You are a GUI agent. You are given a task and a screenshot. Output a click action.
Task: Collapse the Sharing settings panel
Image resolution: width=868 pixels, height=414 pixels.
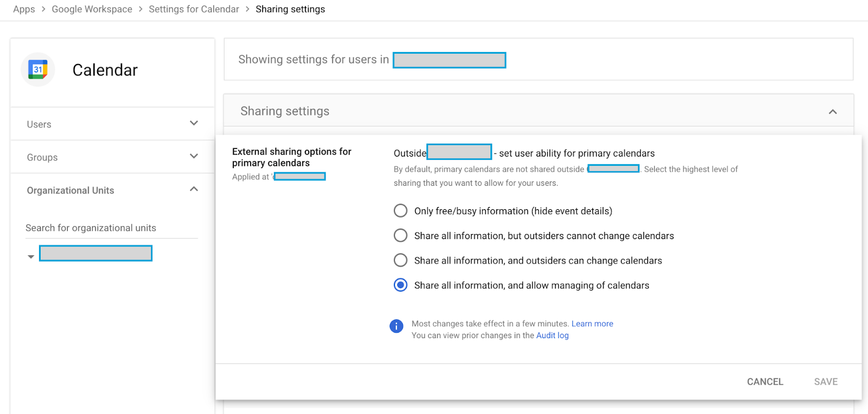click(x=833, y=112)
